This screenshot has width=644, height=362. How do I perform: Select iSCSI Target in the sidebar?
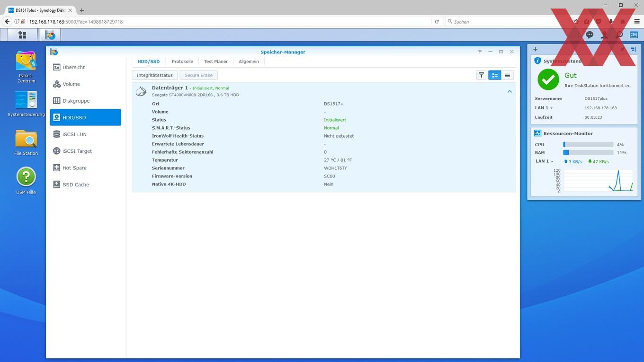[x=86, y=151]
